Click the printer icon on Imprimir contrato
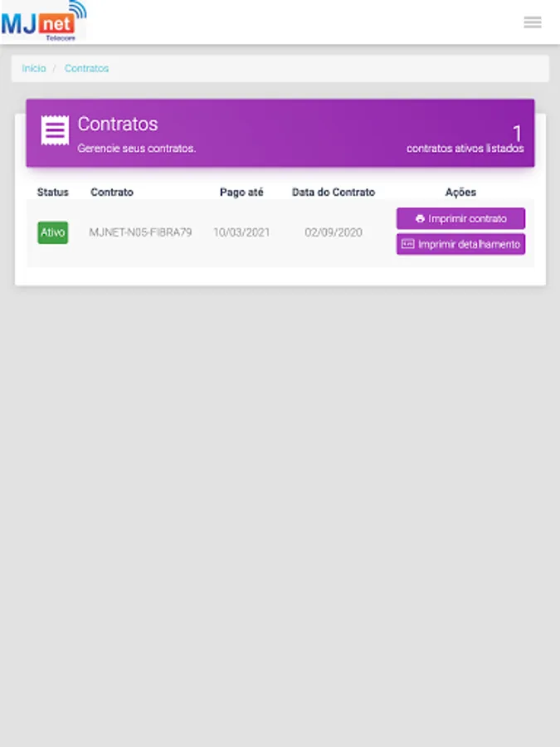The width and height of the screenshot is (560, 747). point(420,218)
